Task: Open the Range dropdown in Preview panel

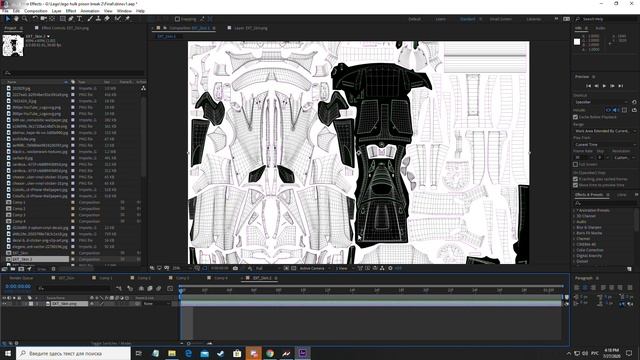Action: (x=605, y=131)
